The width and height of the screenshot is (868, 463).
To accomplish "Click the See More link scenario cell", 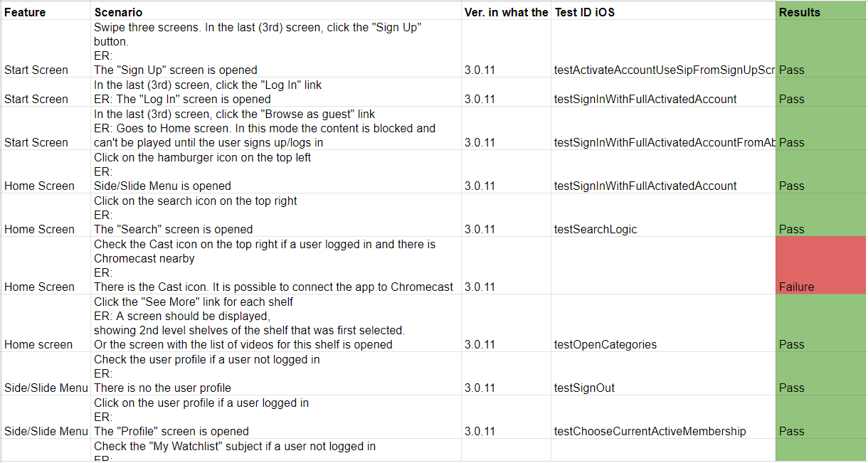I will point(276,323).
